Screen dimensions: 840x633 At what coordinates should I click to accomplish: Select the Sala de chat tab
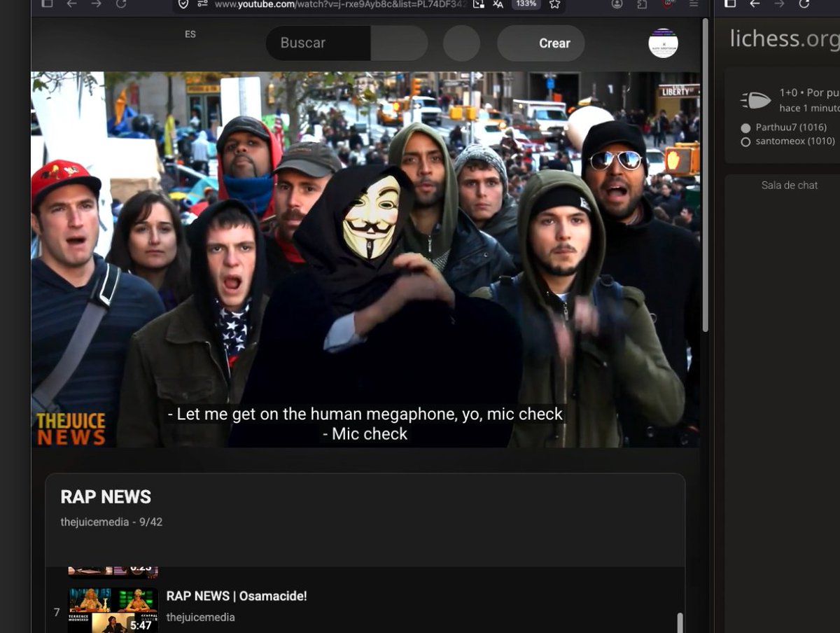(790, 185)
